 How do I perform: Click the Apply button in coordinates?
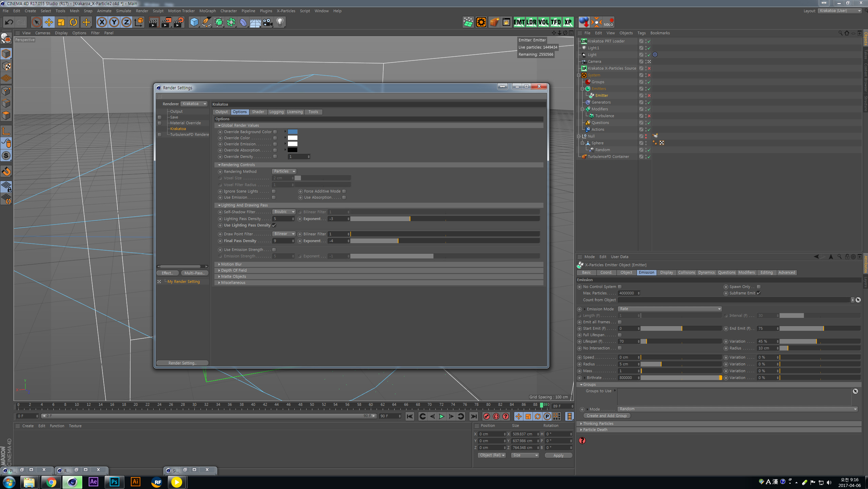point(558,455)
